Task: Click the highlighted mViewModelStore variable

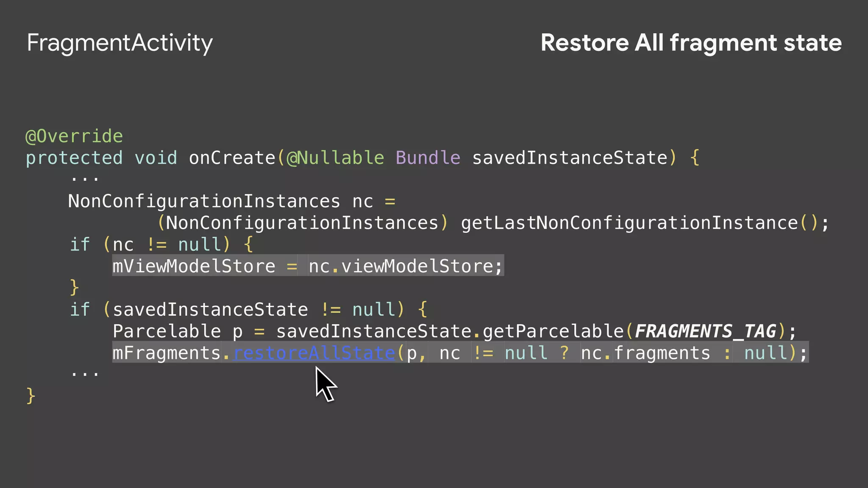Action: [194, 266]
